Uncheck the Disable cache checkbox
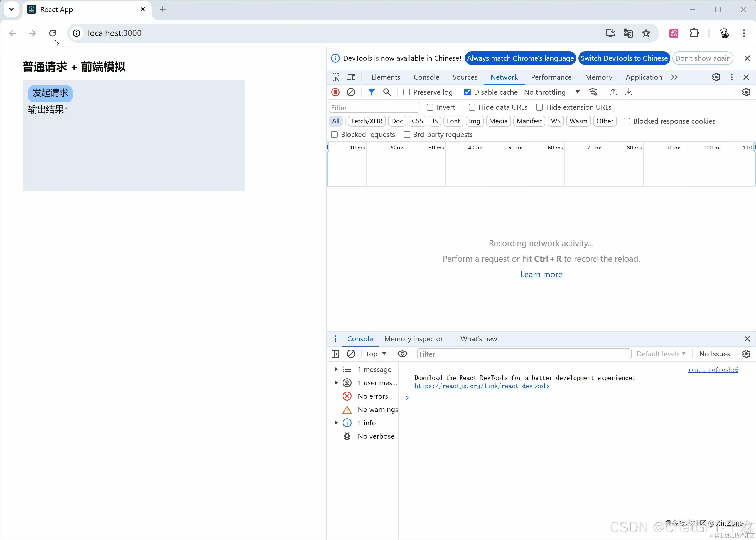Viewport: 756px width, 540px height. coord(467,92)
